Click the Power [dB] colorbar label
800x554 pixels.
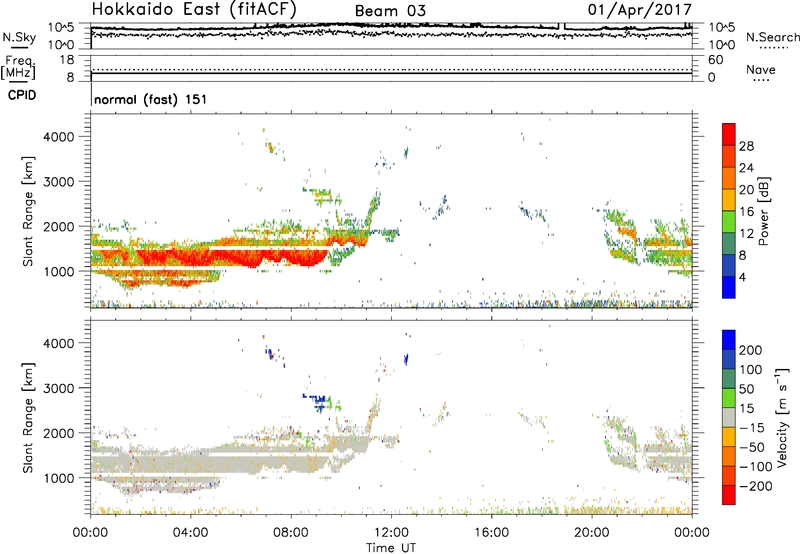pyautogui.click(x=763, y=211)
